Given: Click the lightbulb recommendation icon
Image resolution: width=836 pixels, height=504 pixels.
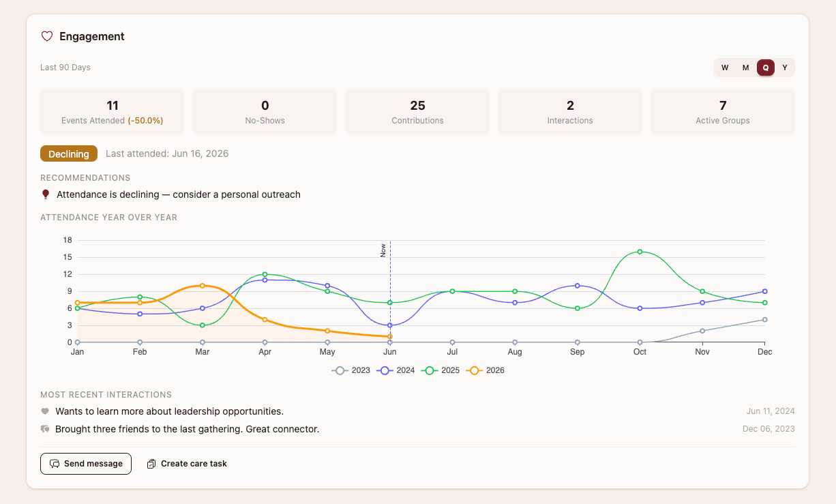Looking at the screenshot, I should (46, 194).
